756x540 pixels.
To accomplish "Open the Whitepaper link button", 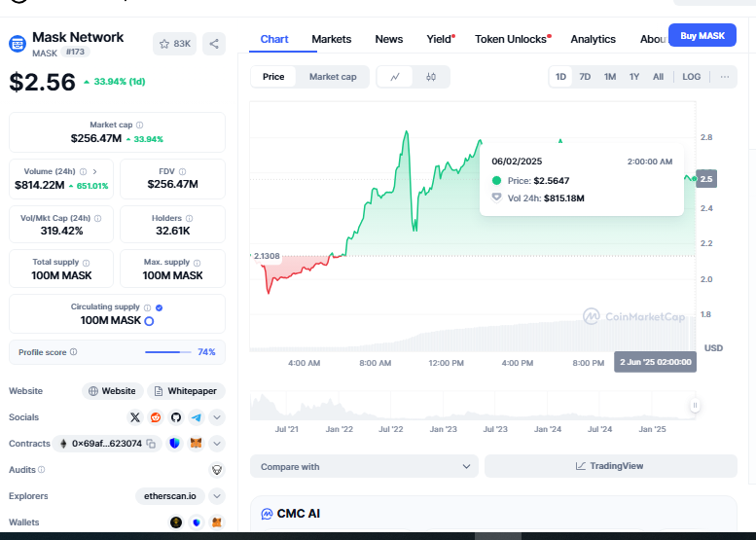I will pyautogui.click(x=186, y=391).
